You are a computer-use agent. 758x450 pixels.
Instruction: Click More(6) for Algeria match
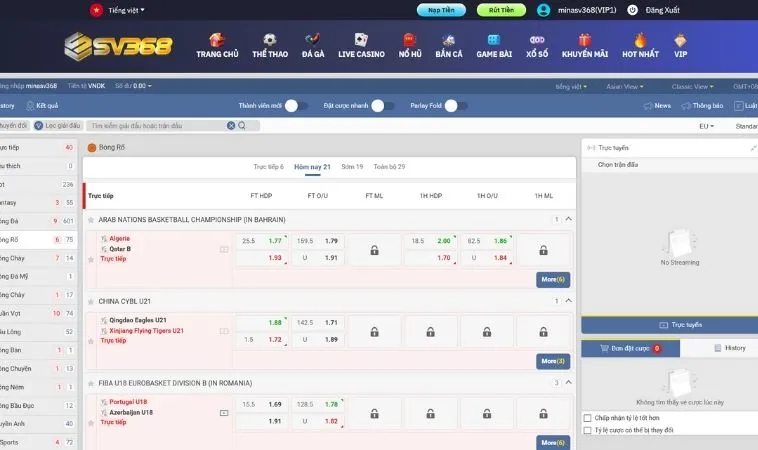point(553,279)
